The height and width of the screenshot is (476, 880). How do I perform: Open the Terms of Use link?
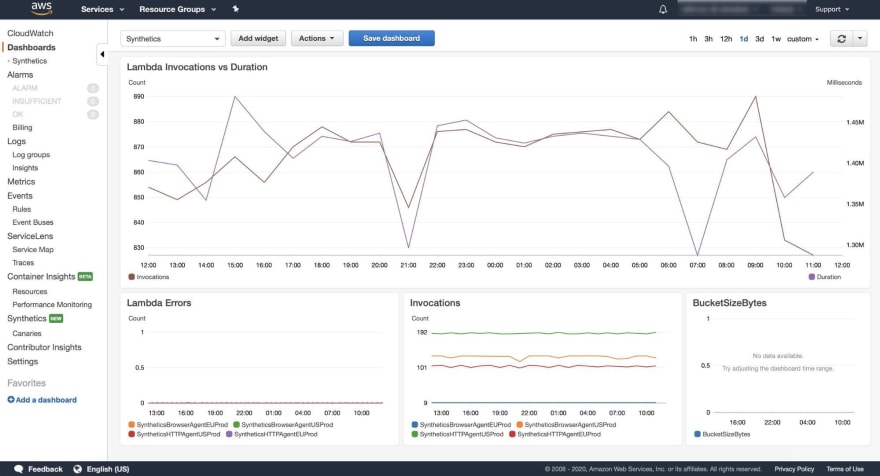pyautogui.click(x=845, y=469)
